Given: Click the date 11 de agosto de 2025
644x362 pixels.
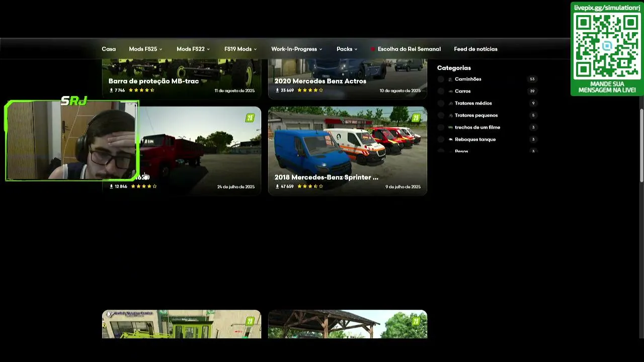Looking at the screenshot, I should pyautogui.click(x=234, y=91).
